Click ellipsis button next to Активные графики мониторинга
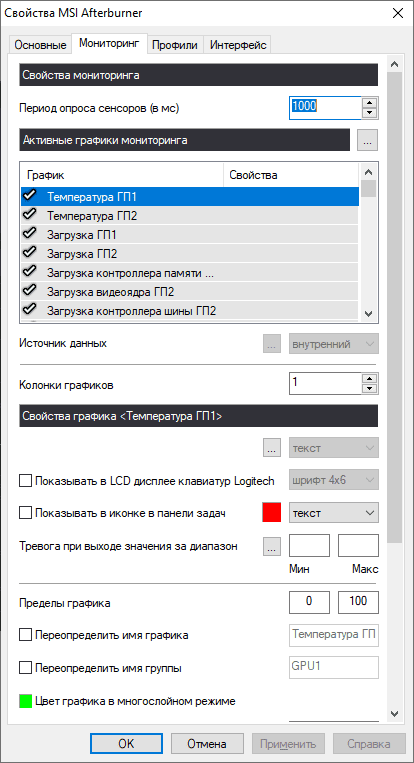Image resolution: width=414 pixels, height=763 pixels. [367, 140]
